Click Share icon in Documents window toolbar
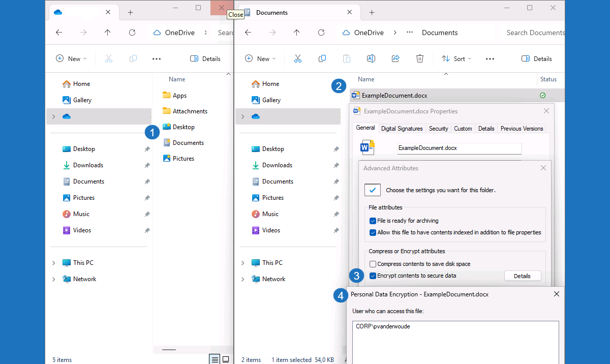 (x=395, y=58)
